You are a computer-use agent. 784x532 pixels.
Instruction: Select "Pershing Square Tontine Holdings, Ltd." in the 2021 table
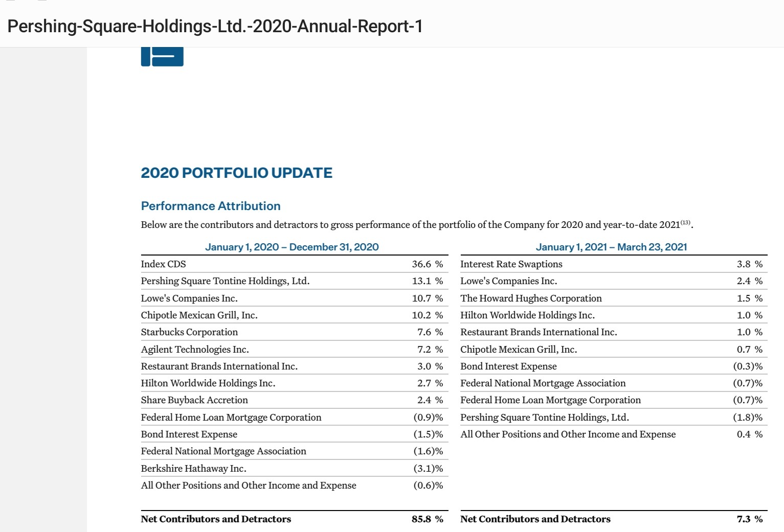point(545,417)
